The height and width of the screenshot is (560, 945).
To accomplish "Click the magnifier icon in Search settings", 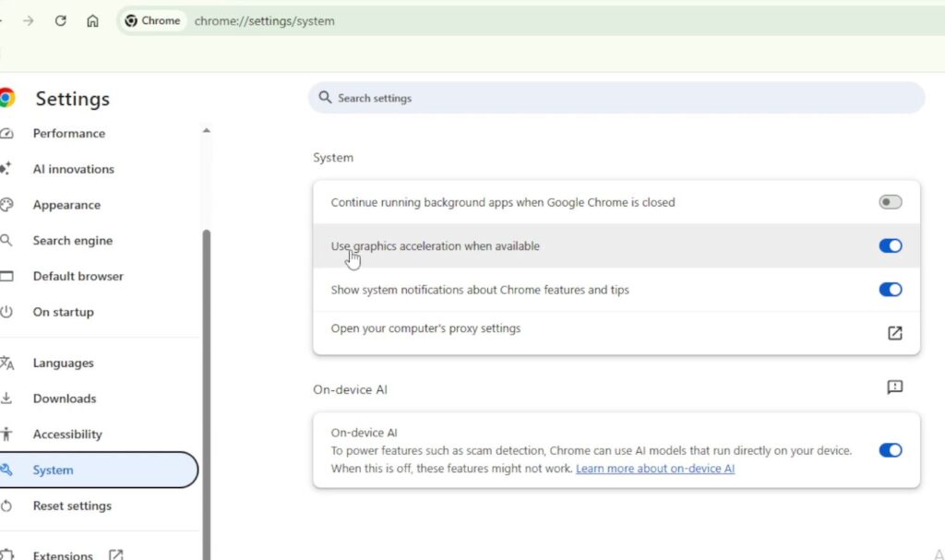I will (x=325, y=98).
